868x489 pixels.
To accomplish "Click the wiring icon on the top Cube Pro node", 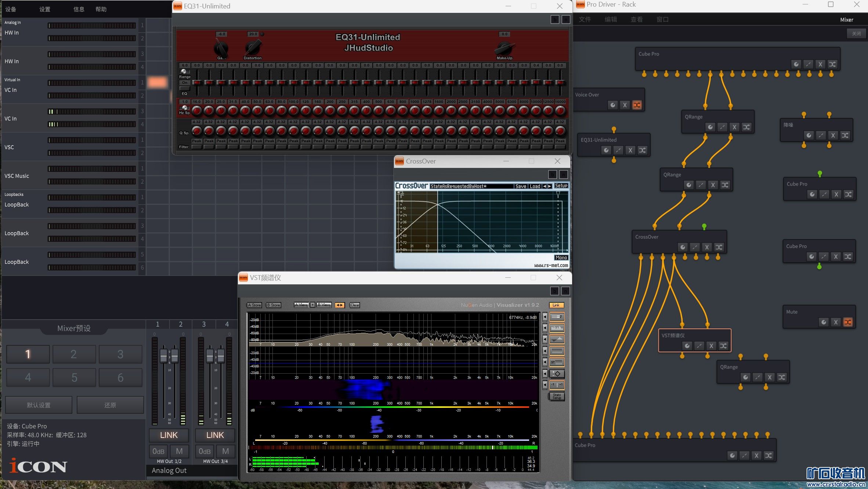I will tap(808, 64).
